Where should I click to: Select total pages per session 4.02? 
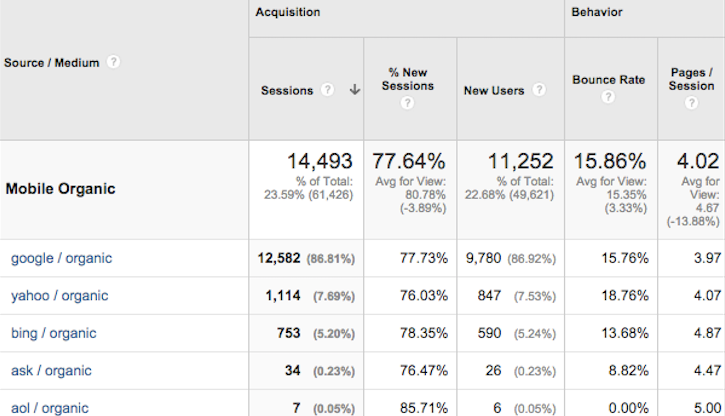coord(698,161)
